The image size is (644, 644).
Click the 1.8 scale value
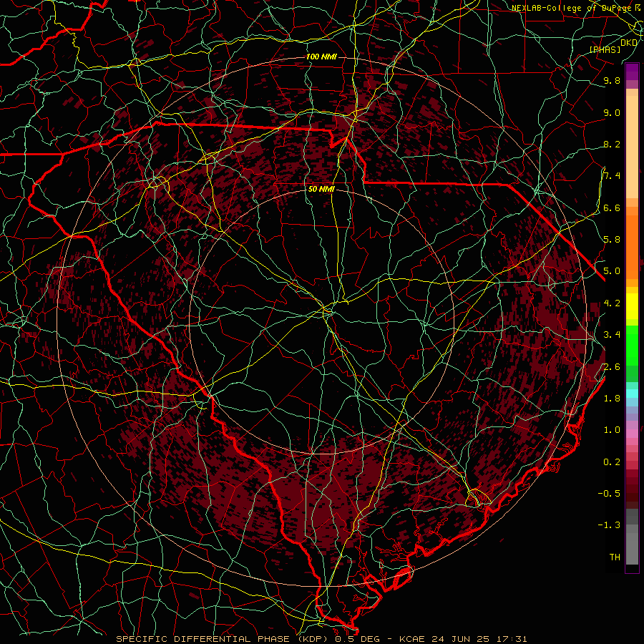612,399
